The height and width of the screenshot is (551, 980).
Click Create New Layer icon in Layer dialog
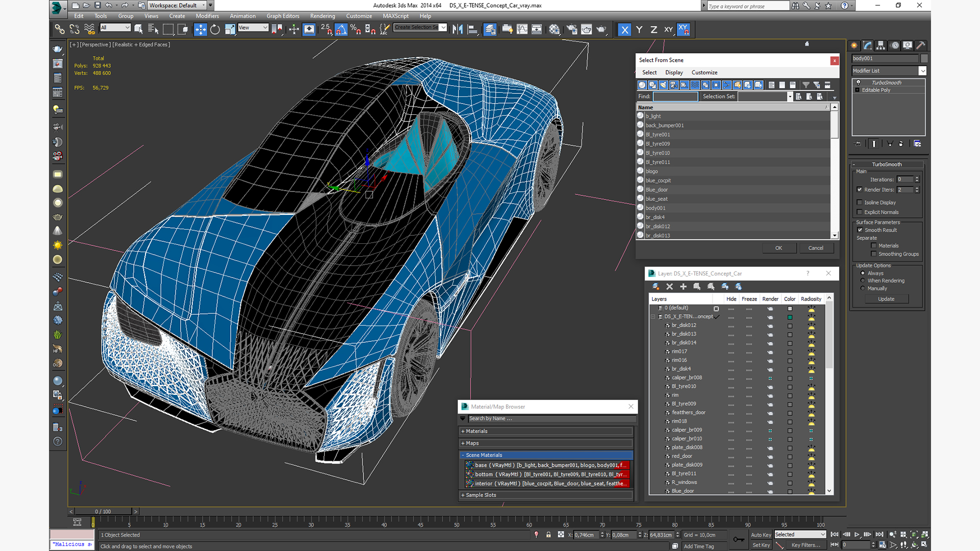tap(656, 287)
